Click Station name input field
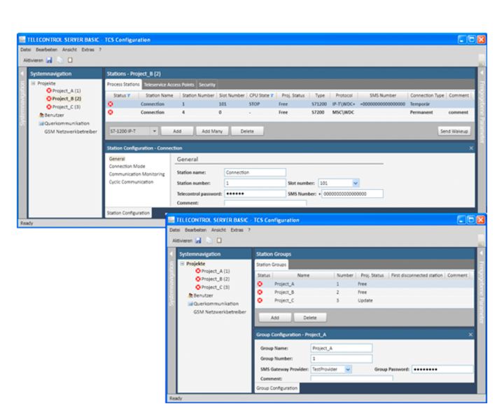The image size is (504, 420). (255, 173)
